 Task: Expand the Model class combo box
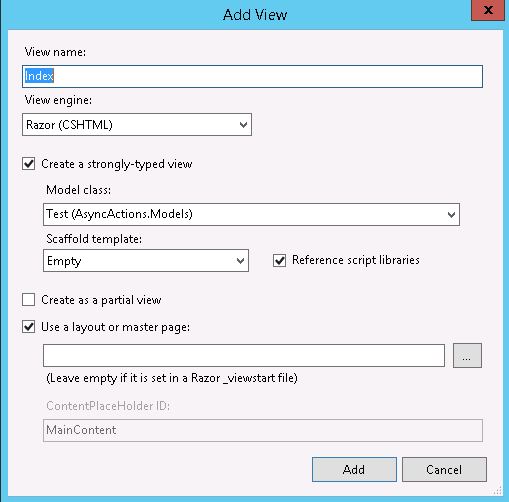(251, 214)
